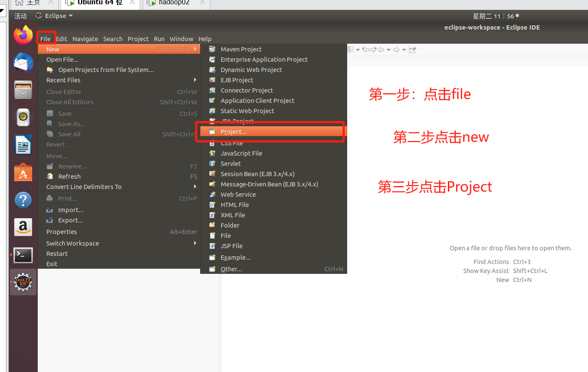Screen dimensions: 588x372
Task: Create an EJB Project
Action: 273,80
